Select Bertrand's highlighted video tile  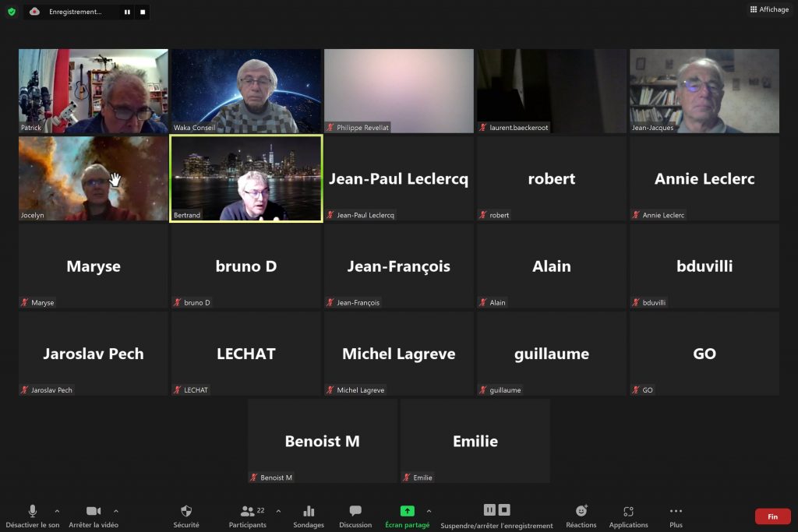pyautogui.click(x=246, y=178)
